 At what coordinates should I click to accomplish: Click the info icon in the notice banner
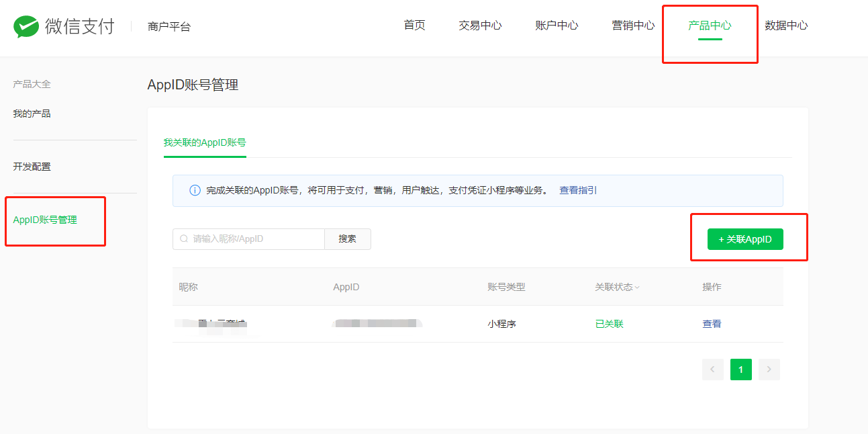195,191
